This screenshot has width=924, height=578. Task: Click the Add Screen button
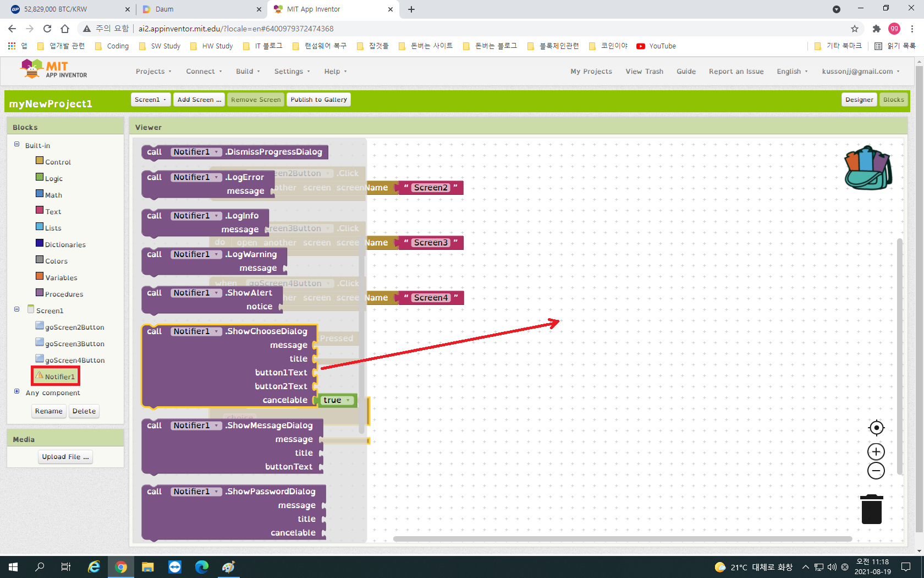click(x=199, y=100)
